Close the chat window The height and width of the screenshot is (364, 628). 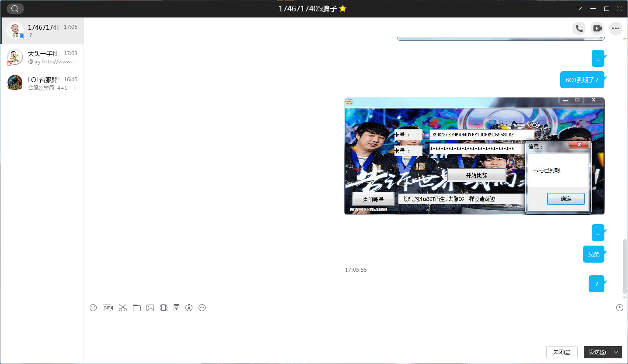click(x=620, y=9)
